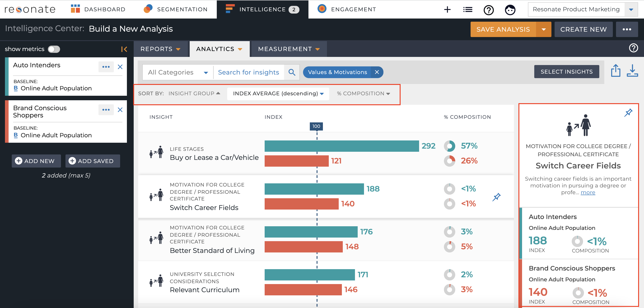This screenshot has height=308, width=644.
Task: Click the resonate logo
Action: pos(30,9)
